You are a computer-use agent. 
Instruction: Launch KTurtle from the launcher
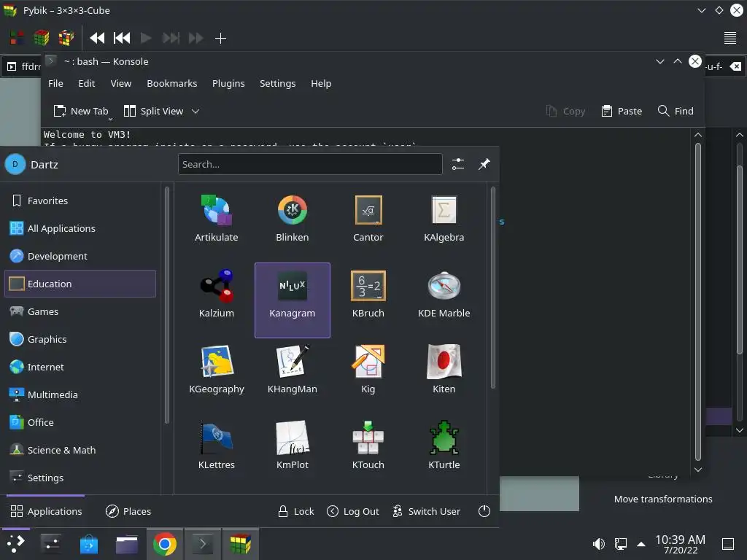tap(444, 446)
